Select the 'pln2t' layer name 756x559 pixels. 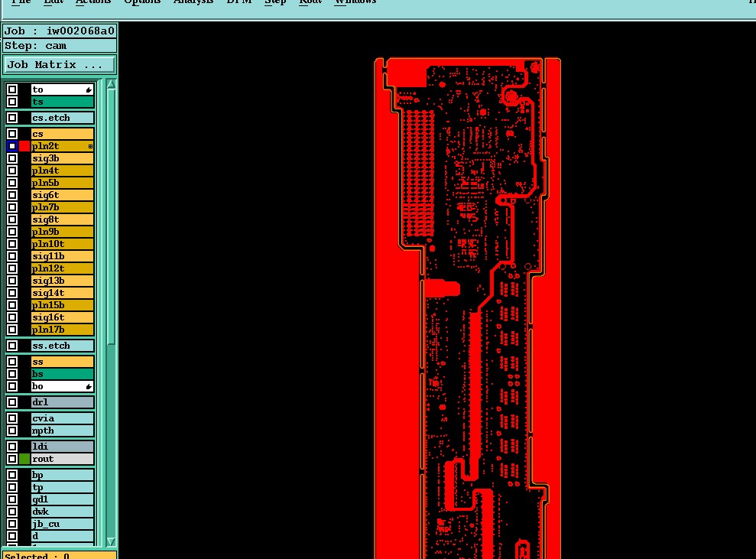62,145
